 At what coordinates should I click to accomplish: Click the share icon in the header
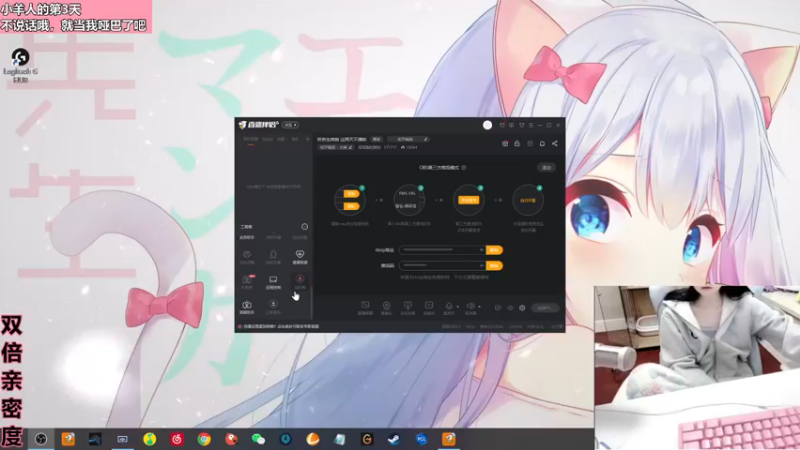pos(555,144)
